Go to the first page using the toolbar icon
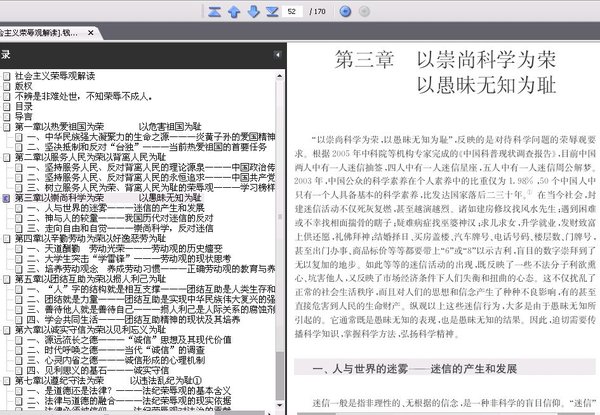 point(214,12)
